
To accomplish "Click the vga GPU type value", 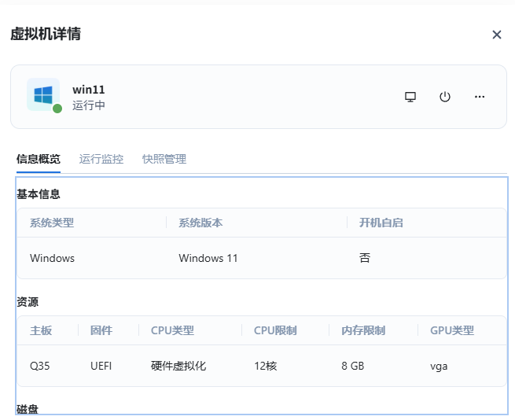I will coord(439,366).
